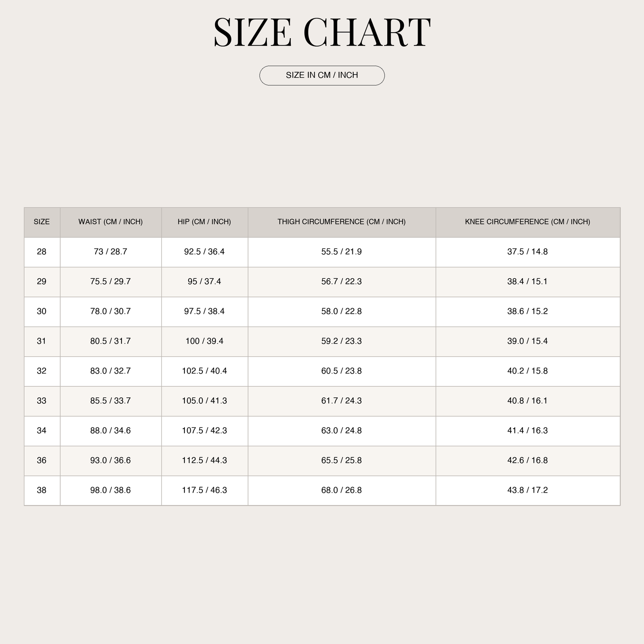The width and height of the screenshot is (644, 644).
Task: Click knee value 43.8 / 17.2
Action: (x=528, y=490)
